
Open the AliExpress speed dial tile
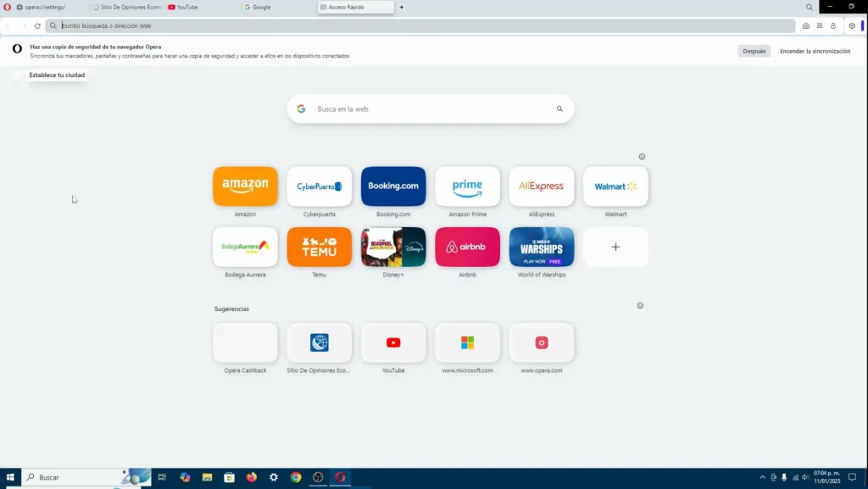(542, 186)
